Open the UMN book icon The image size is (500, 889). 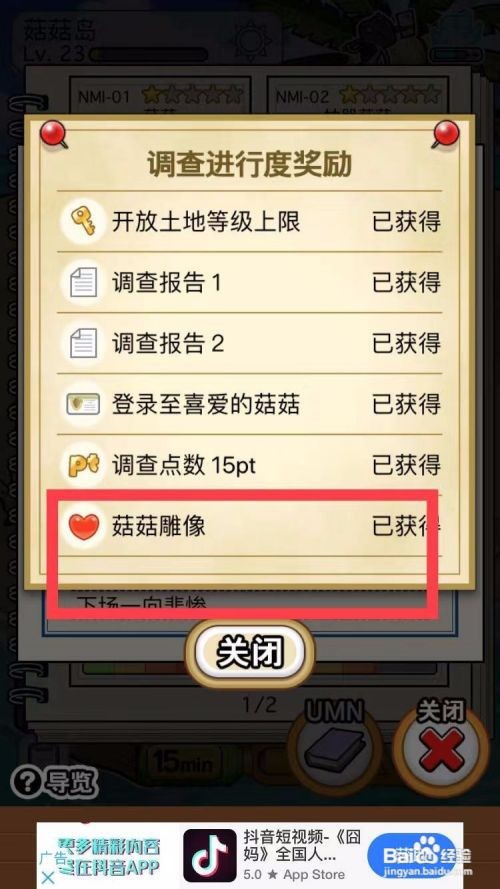(334, 748)
